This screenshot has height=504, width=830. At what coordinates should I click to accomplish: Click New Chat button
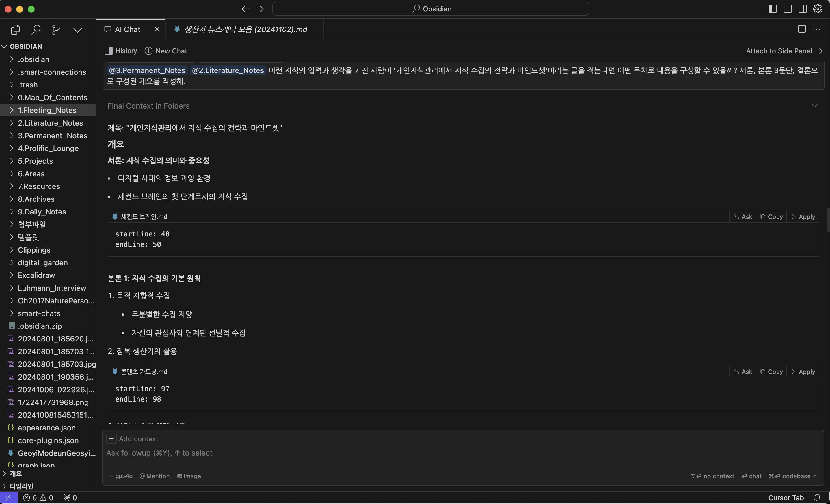click(x=166, y=51)
